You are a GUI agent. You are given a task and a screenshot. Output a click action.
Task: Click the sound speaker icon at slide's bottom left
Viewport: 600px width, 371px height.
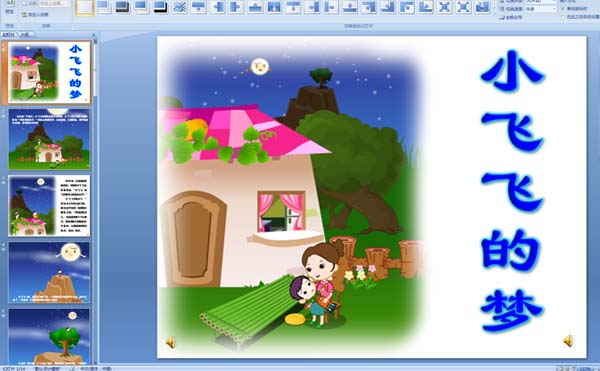(x=171, y=342)
